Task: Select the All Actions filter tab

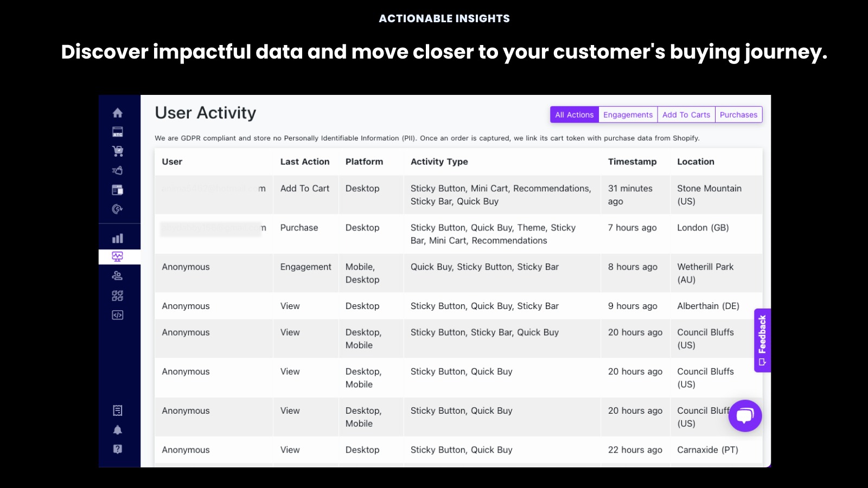Action: tap(574, 114)
